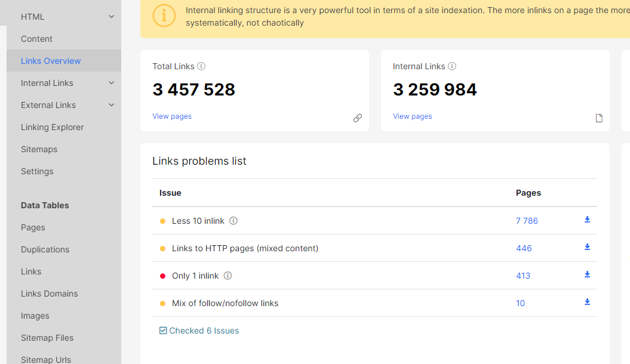Click info icon next to Only 1 inlink

coord(228,276)
